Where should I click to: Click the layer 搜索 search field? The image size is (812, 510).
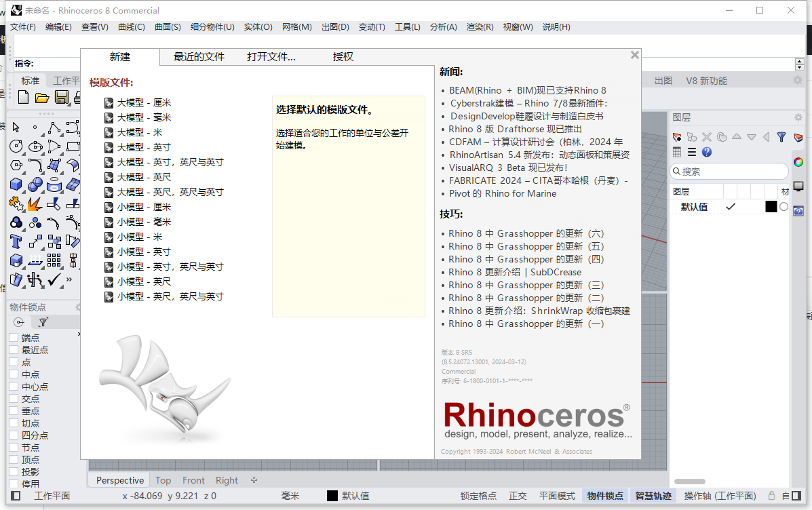[x=729, y=172]
